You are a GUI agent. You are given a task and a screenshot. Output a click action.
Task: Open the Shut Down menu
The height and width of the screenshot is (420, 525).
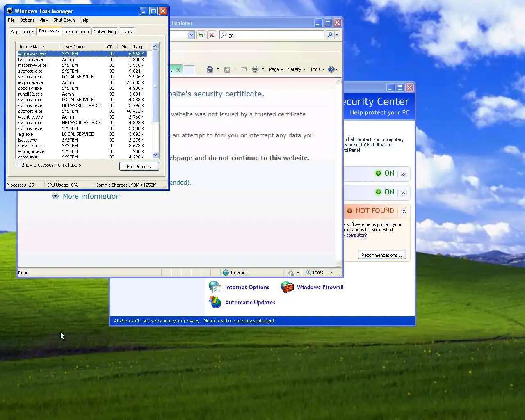click(64, 20)
